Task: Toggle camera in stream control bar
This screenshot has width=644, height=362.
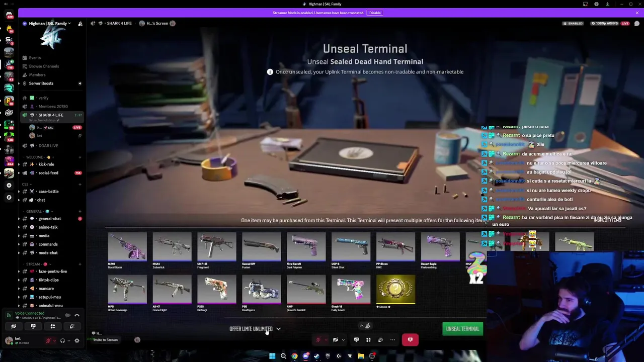Action: 336,340
